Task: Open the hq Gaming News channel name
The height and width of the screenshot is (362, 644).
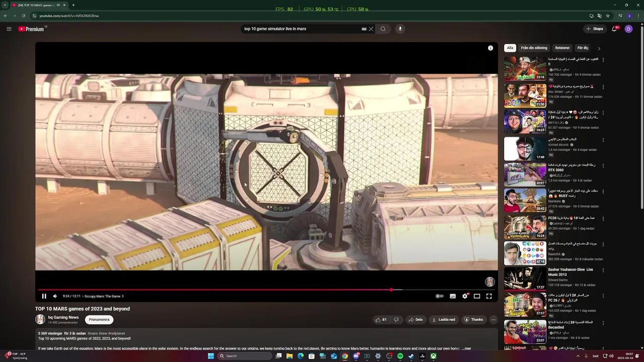Action: pos(63,317)
